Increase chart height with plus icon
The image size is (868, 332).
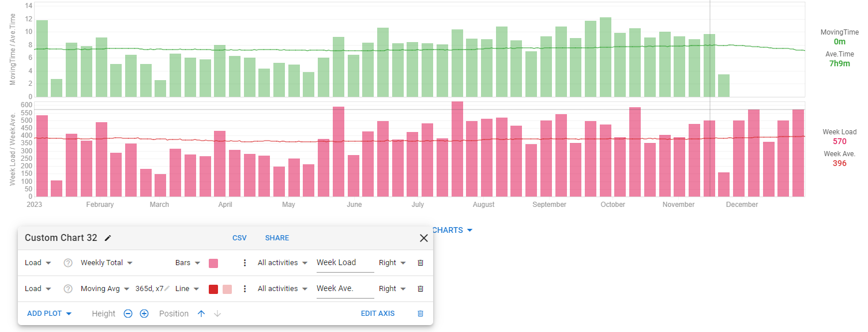click(144, 314)
